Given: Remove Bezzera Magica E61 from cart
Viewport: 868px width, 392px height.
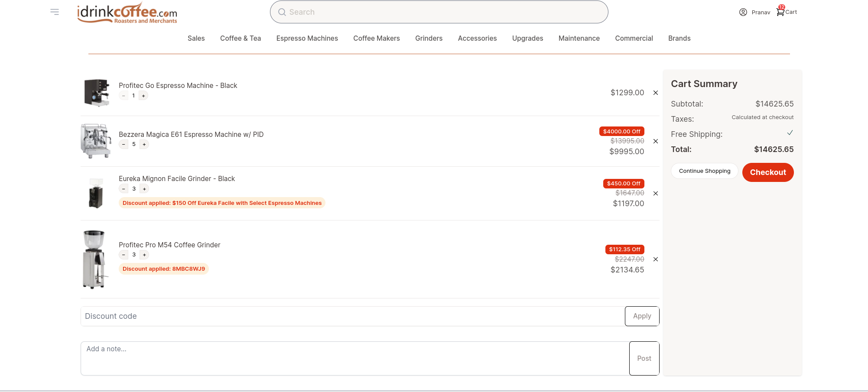Looking at the screenshot, I should (x=656, y=141).
